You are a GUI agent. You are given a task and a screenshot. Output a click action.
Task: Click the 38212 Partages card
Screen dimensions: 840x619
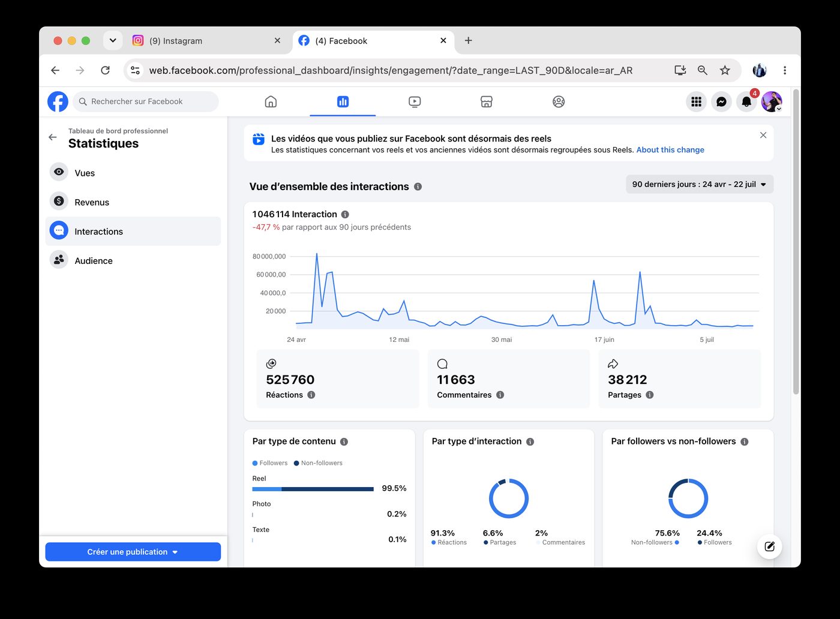pos(680,379)
